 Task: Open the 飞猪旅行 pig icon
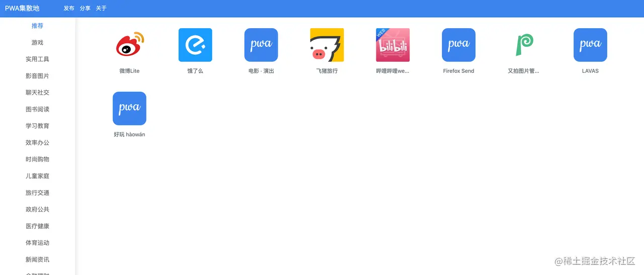[x=327, y=45]
